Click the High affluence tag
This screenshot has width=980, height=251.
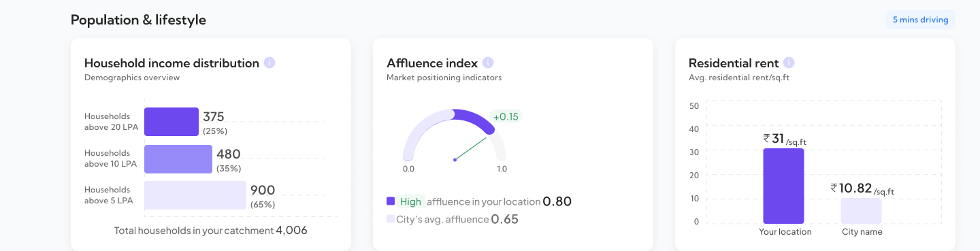point(411,201)
